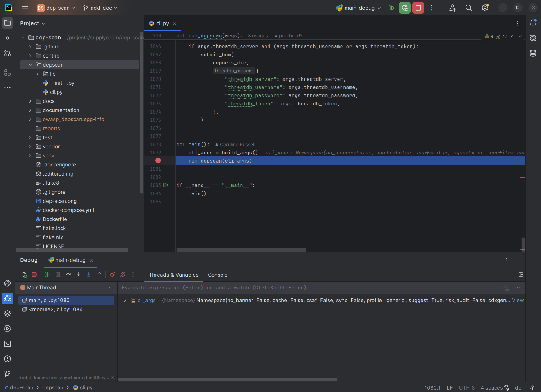This screenshot has height=392, width=541.
Task: Open editor tab options menu
Action: [518, 23]
